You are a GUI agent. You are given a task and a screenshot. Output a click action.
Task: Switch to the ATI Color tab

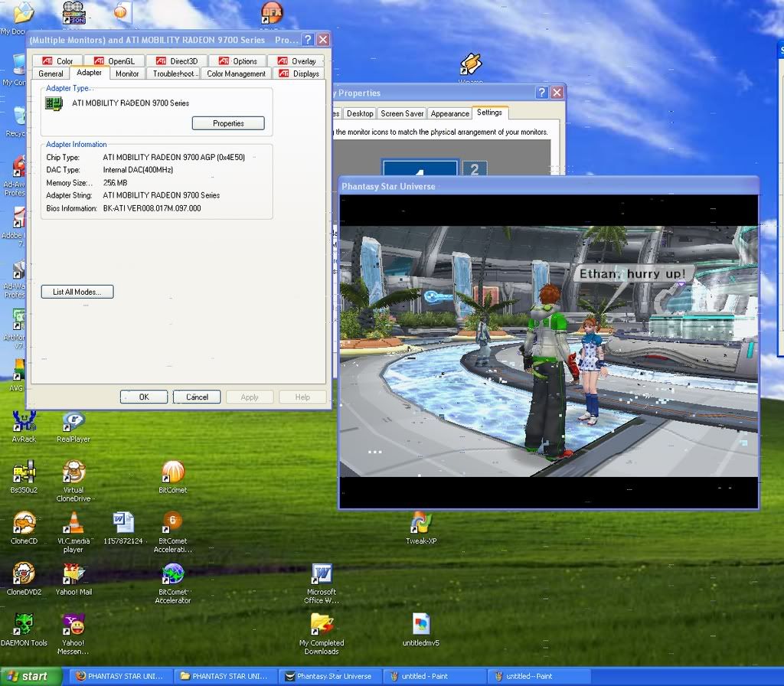57,61
